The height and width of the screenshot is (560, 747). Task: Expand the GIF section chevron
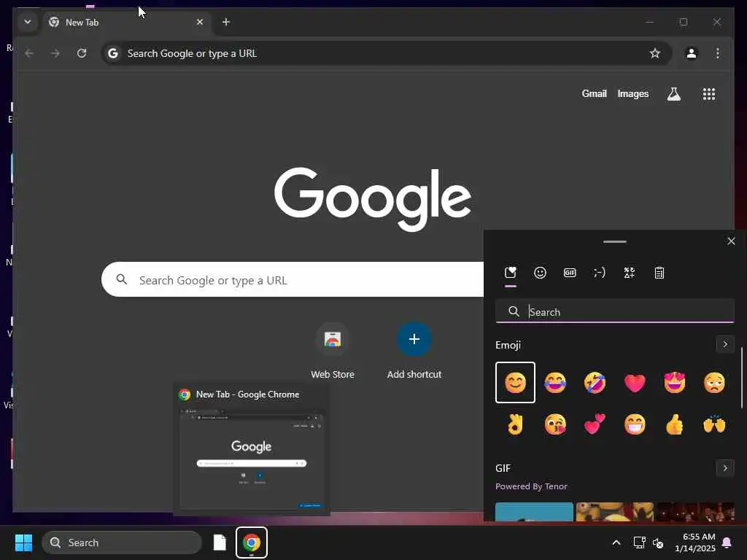tap(725, 468)
